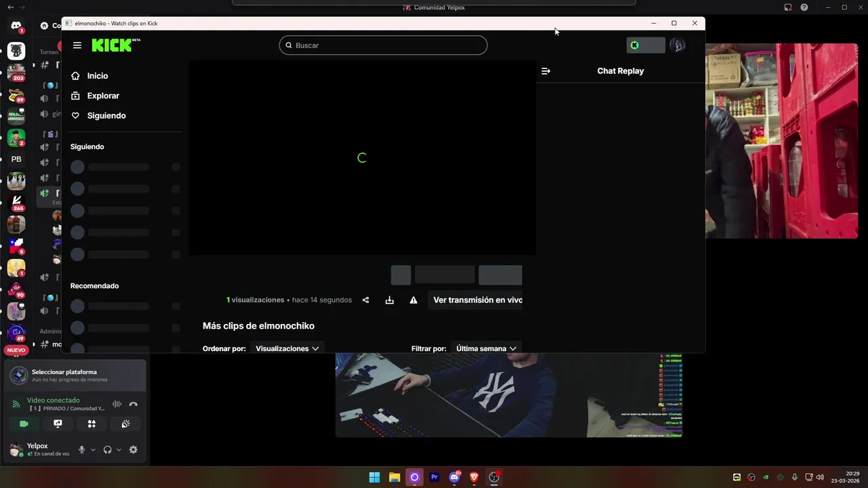This screenshot has width=868, height=488.
Task: Expand microphone input options arrow
Action: 93,449
